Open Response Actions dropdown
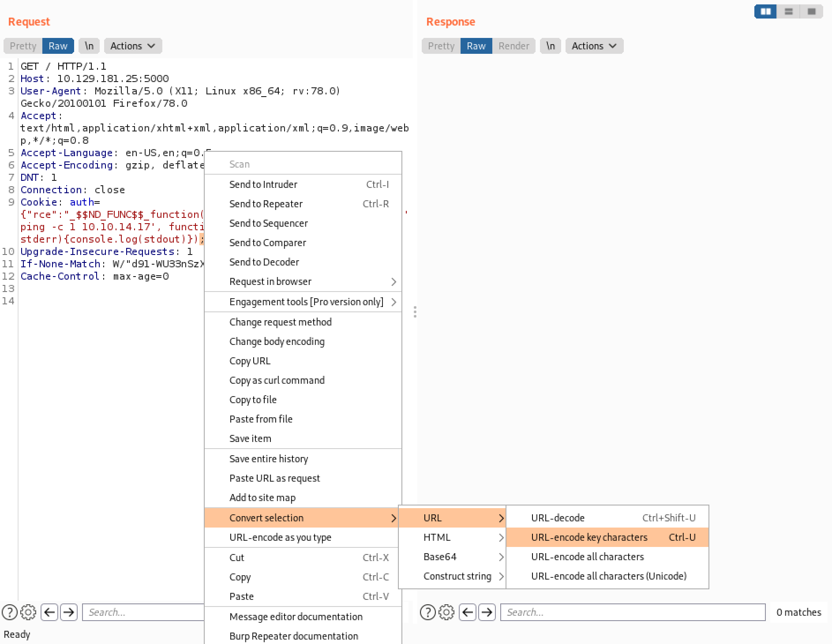The image size is (832, 644). 594,46
